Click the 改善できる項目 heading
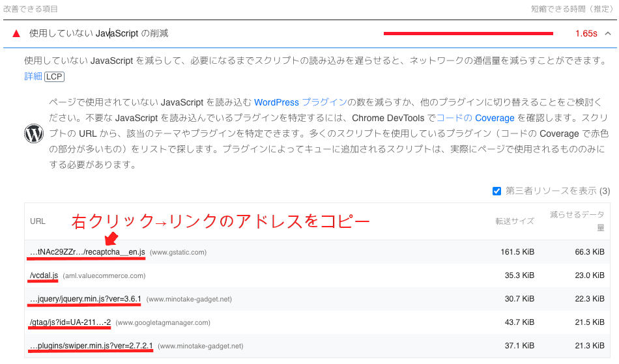Screen dimensions: 619x364 click(x=31, y=8)
